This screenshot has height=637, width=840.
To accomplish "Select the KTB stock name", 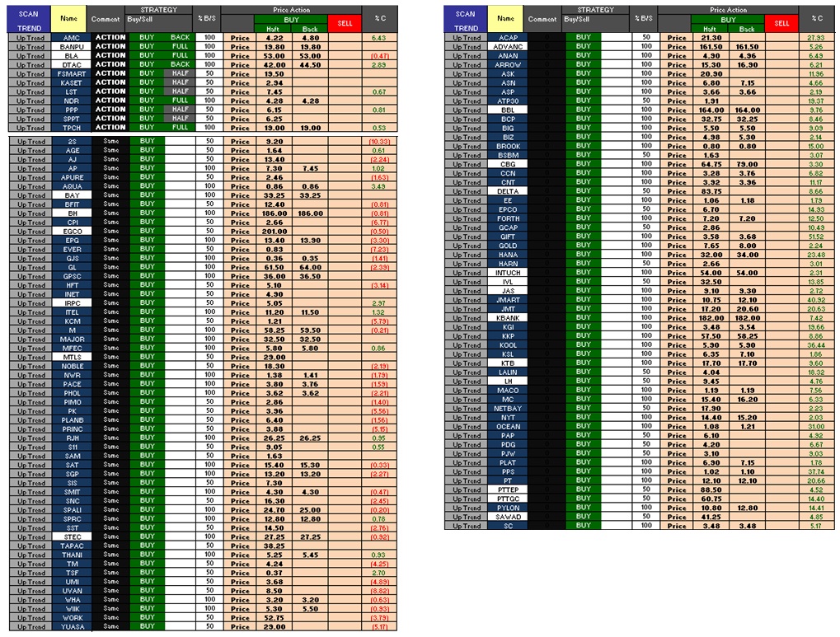I will [x=508, y=363].
